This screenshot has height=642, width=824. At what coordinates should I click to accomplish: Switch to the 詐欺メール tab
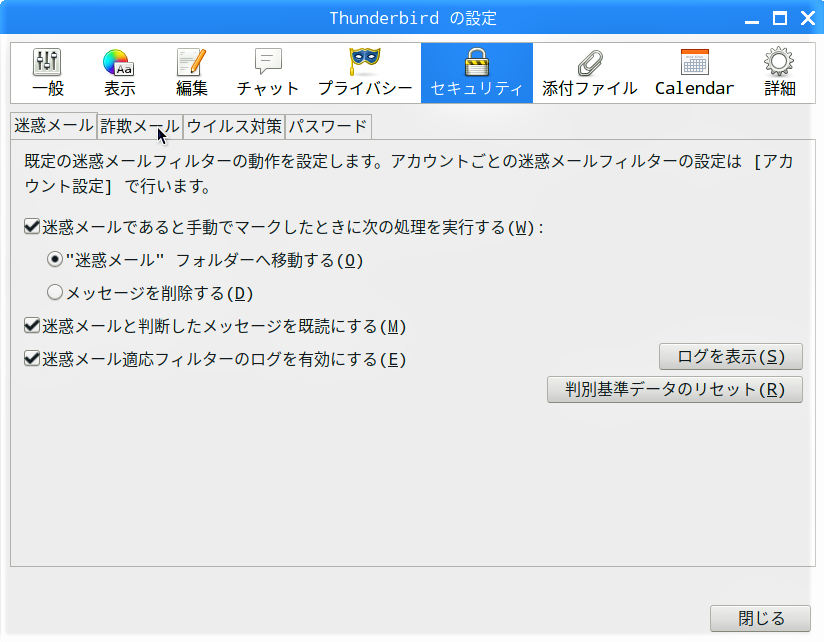click(140, 127)
